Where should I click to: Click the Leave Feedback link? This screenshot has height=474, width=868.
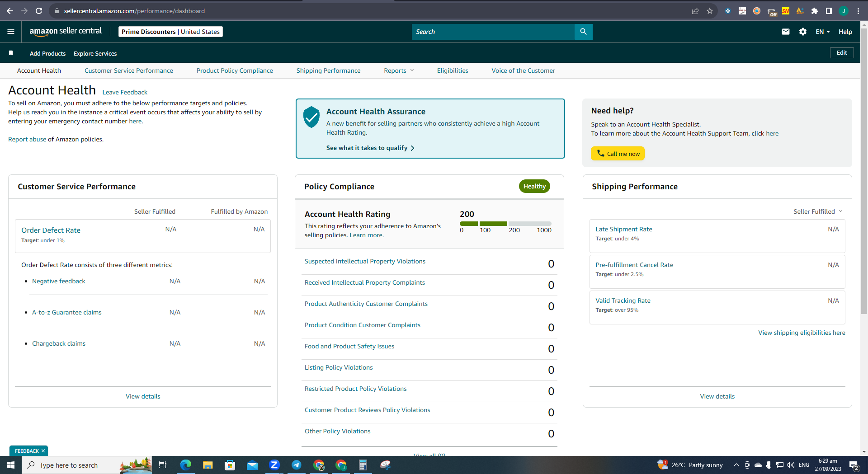125,92
